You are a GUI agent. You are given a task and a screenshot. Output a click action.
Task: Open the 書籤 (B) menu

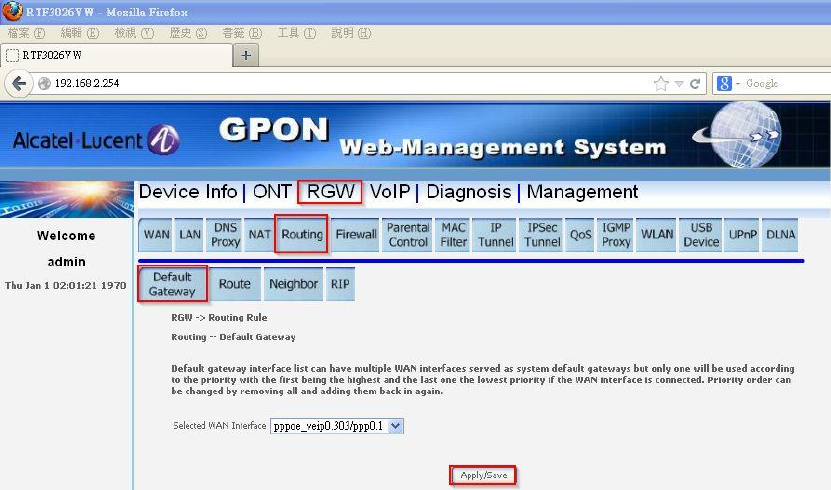242,33
